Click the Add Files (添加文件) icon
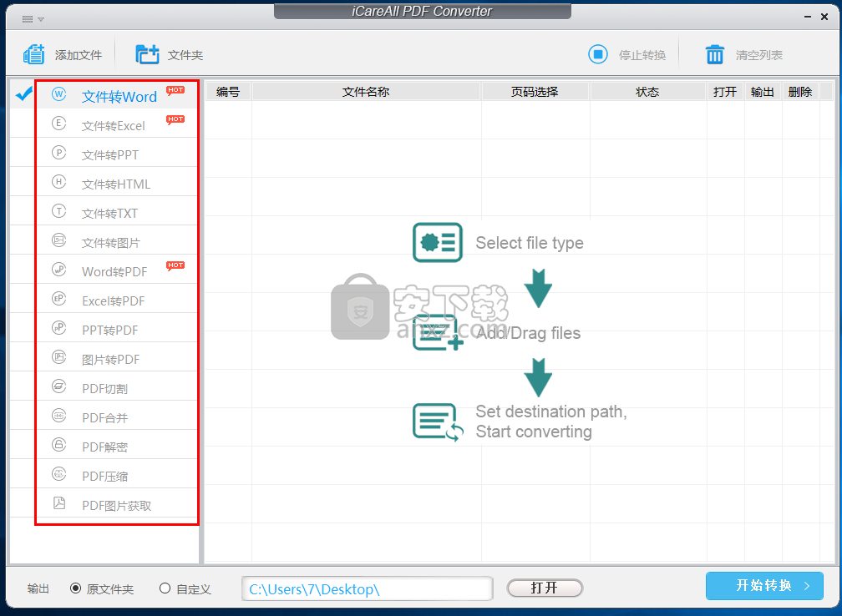The height and width of the screenshot is (616, 842). (33, 54)
